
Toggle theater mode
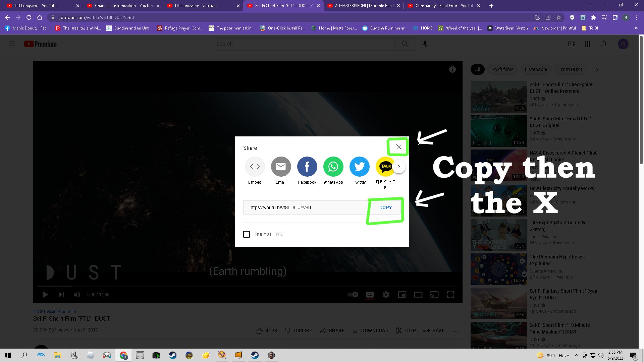[x=418, y=295]
